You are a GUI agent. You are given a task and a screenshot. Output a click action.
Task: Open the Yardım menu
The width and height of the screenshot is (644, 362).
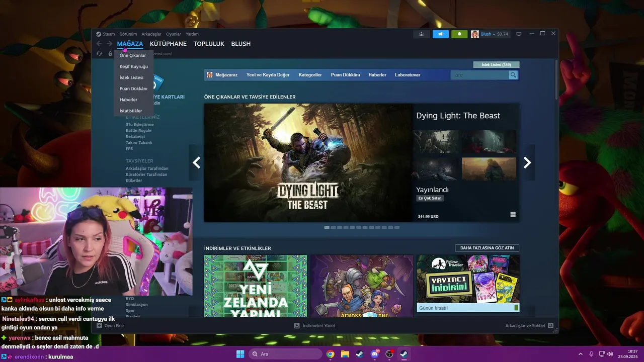point(192,34)
